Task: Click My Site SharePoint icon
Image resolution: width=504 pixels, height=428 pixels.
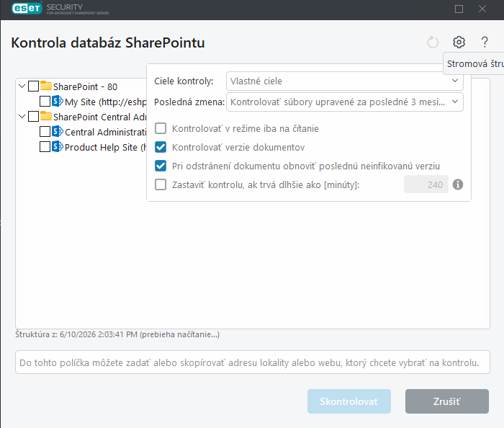Action: tap(57, 101)
